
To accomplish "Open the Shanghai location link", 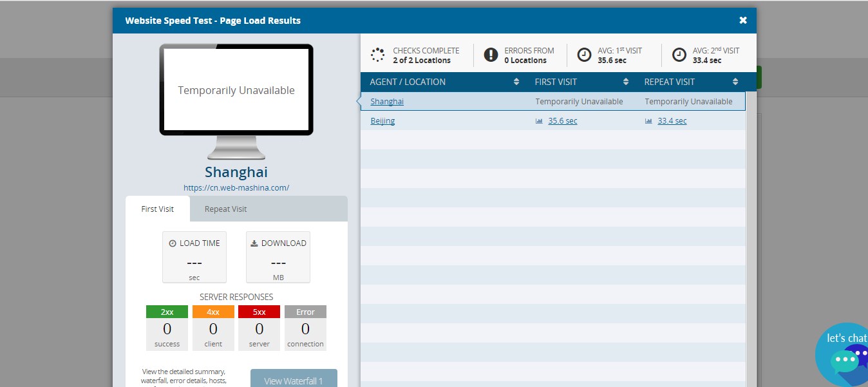I will pyautogui.click(x=387, y=101).
